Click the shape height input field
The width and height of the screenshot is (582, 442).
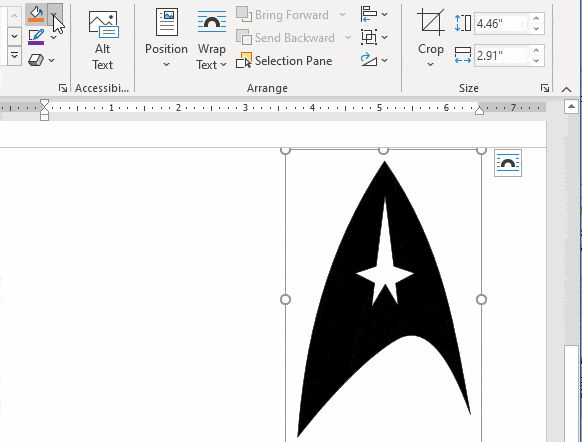tap(502, 24)
